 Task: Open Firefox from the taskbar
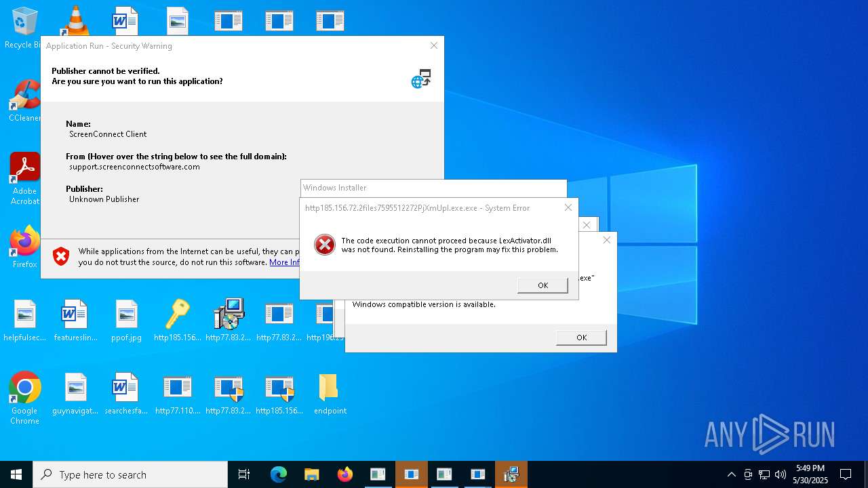tap(344, 474)
